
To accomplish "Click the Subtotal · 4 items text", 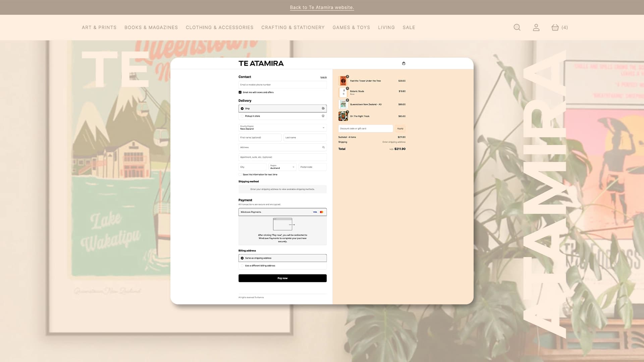I will click(347, 137).
